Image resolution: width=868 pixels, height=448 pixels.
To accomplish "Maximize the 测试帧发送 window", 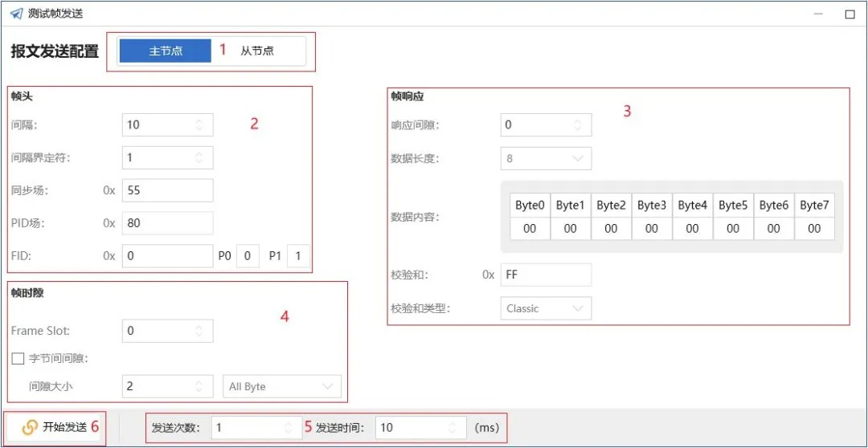I will tap(850, 15).
